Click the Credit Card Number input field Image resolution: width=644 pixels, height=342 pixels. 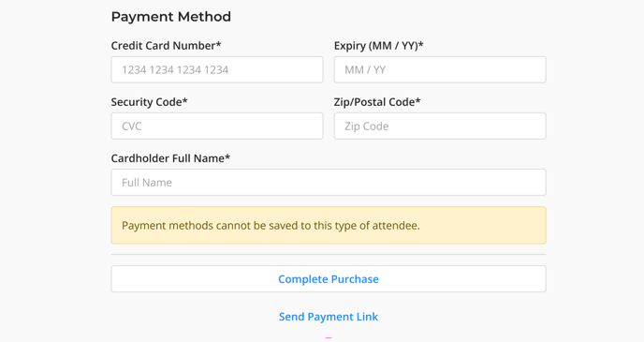pos(217,69)
